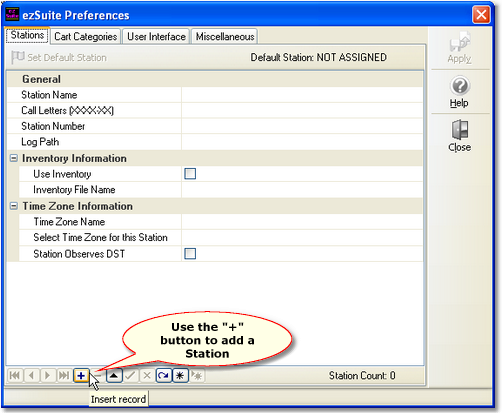502x415 pixels.
Task: Click the Station Count: 0 status text
Action: click(x=362, y=376)
